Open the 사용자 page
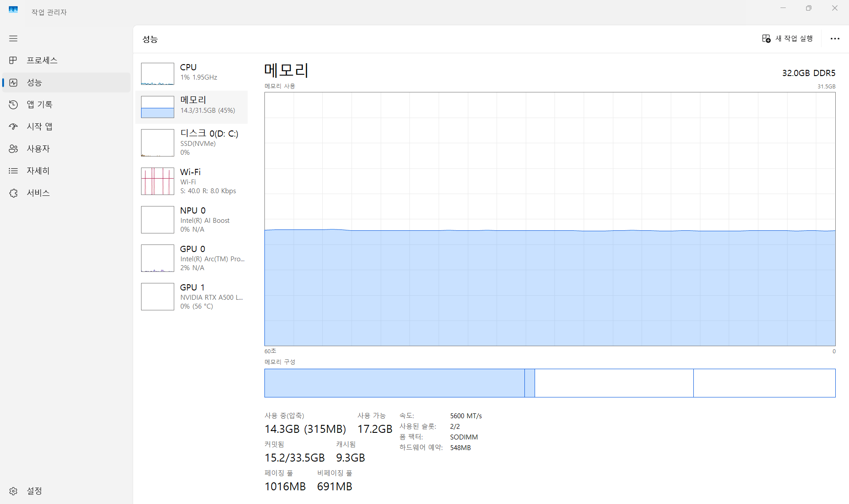 pos(66,149)
